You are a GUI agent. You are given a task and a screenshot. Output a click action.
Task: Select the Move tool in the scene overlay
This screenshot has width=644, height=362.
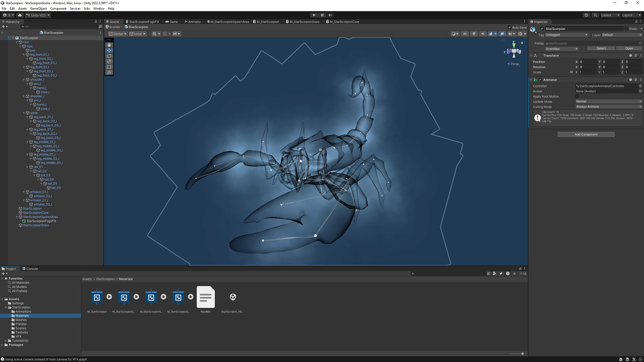pos(109,50)
